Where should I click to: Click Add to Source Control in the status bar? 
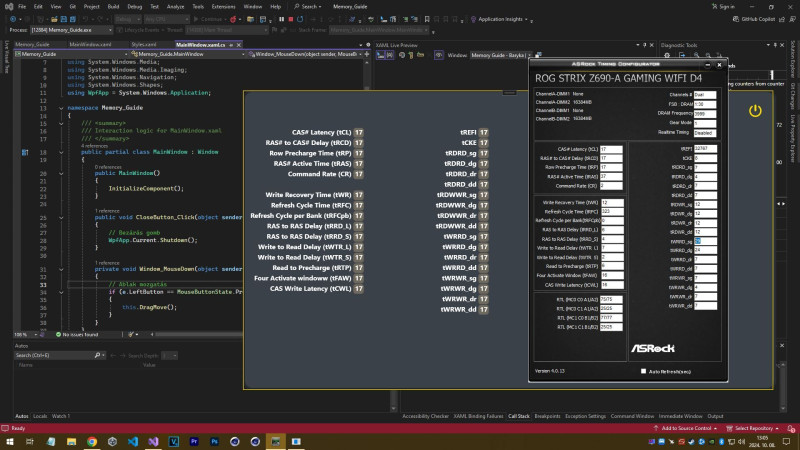[686, 429]
